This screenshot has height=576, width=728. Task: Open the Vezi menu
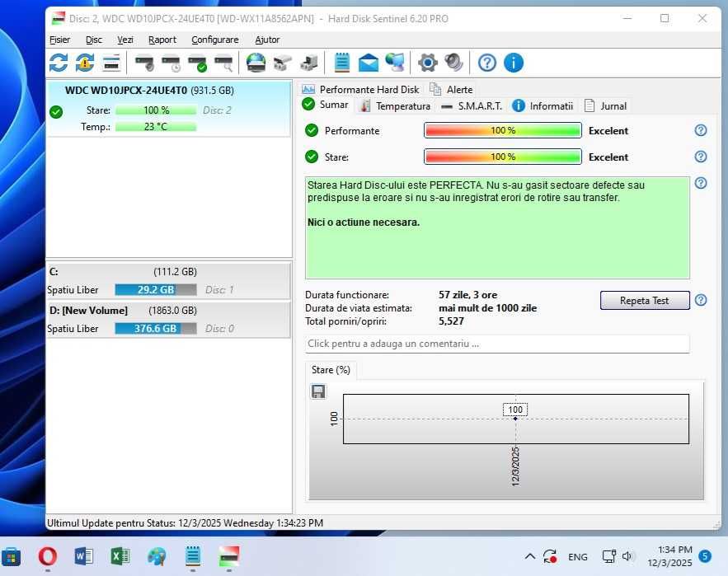coord(125,40)
